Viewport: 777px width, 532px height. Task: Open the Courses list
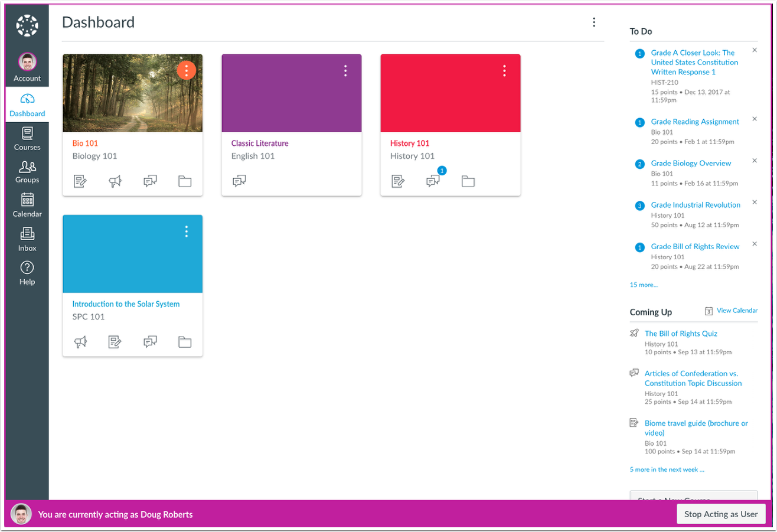click(27, 139)
